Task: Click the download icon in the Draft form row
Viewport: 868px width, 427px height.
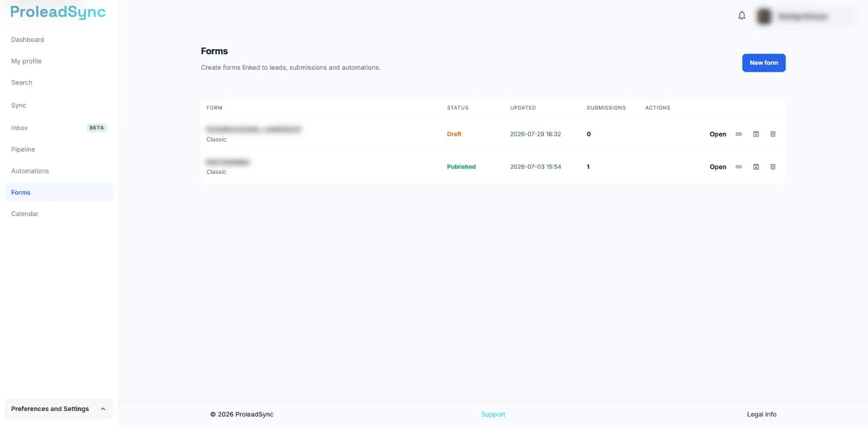Action: 756,134
